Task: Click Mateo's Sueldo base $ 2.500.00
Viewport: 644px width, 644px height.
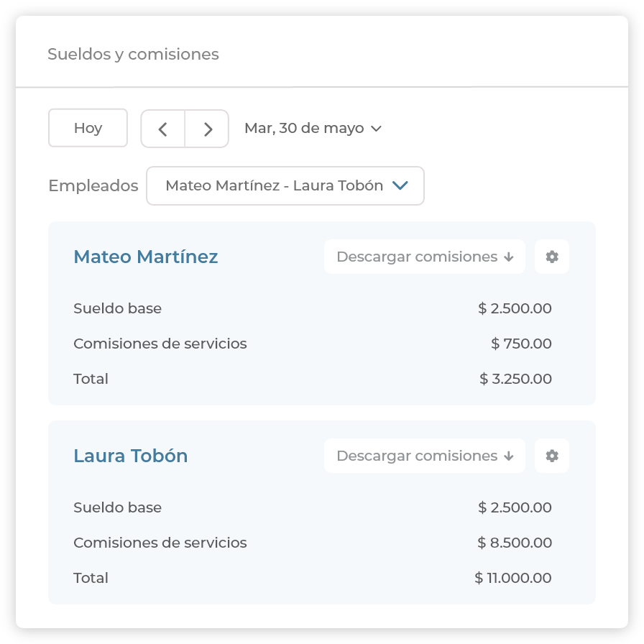Action: [515, 308]
